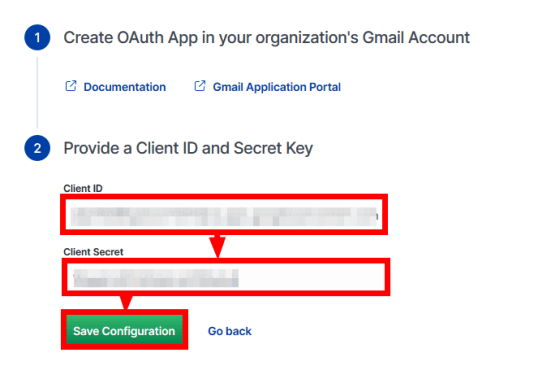The height and width of the screenshot is (383, 560).
Task: Open the Documentation link
Action: (125, 87)
